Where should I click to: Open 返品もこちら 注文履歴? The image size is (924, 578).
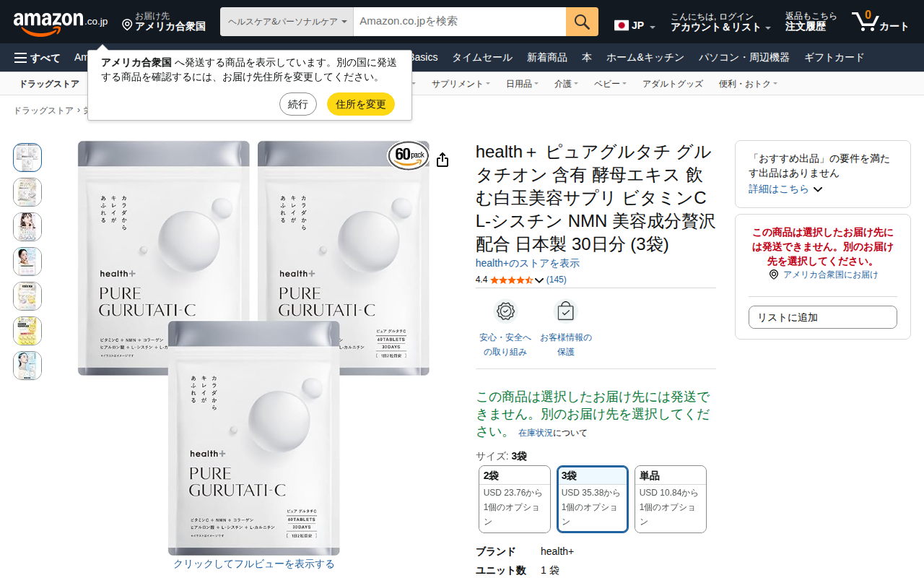[811, 22]
